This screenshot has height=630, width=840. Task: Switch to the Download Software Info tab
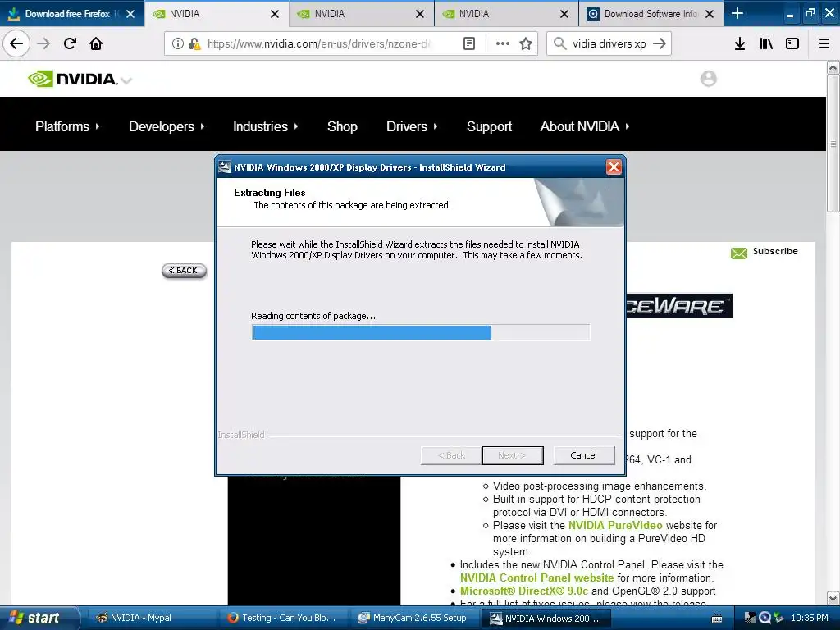tap(651, 14)
